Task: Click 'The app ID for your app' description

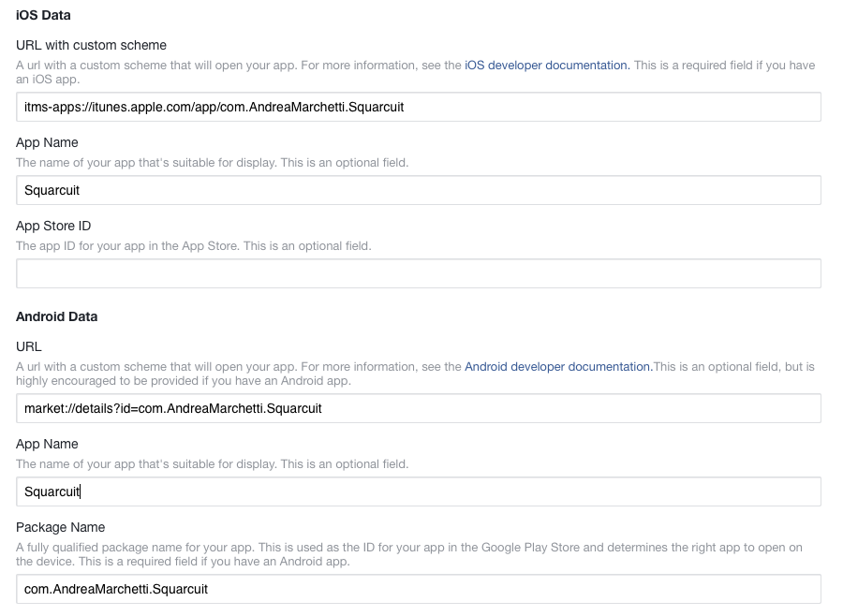Action: [x=194, y=246]
